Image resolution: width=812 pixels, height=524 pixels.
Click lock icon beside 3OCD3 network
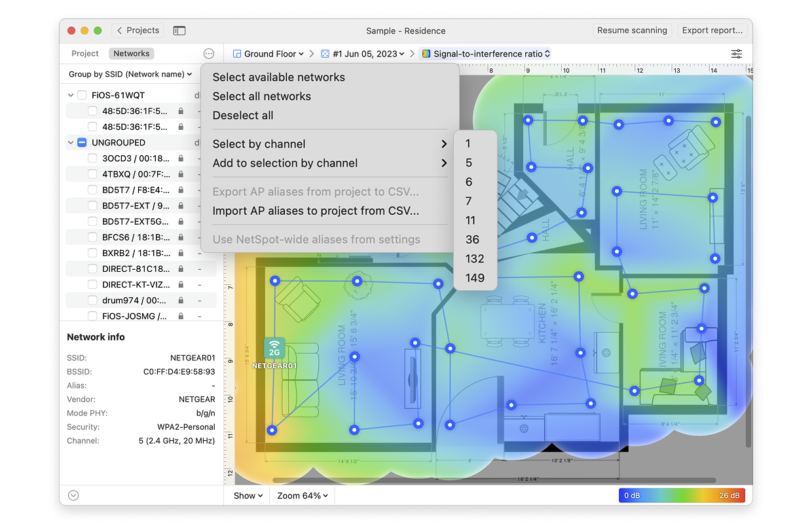[x=181, y=159]
